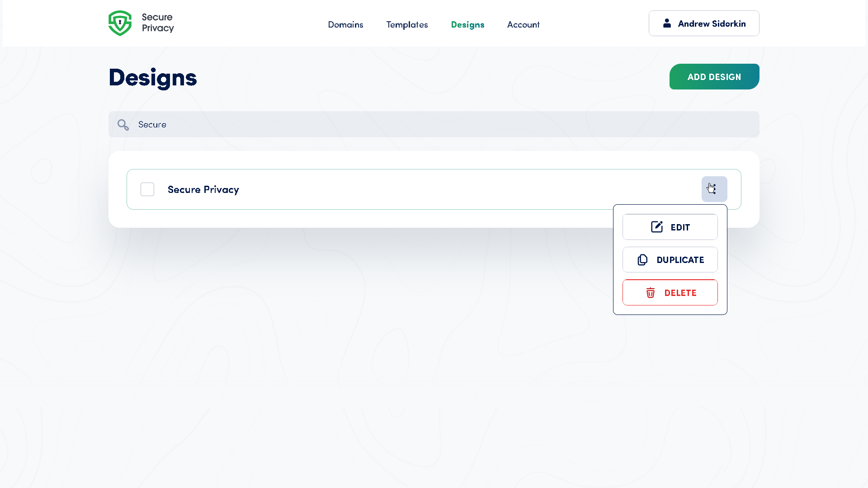Click Delete to remove the design
Viewport: 868px width, 488px height.
[670, 292]
